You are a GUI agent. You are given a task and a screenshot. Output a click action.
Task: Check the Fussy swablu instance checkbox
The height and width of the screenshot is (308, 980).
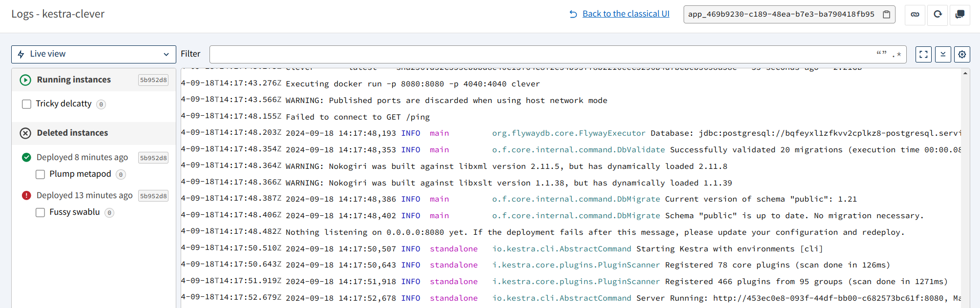[41, 212]
